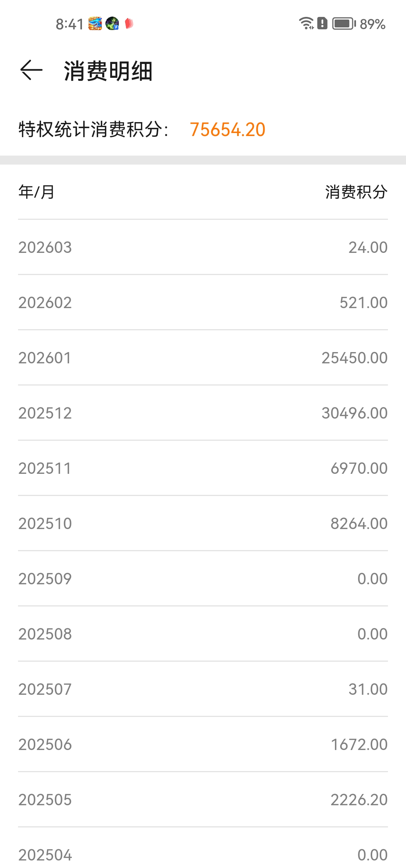Image resolution: width=406 pixels, height=868 pixels.
Task: Tap the 消费积分 column header
Action: (x=356, y=192)
